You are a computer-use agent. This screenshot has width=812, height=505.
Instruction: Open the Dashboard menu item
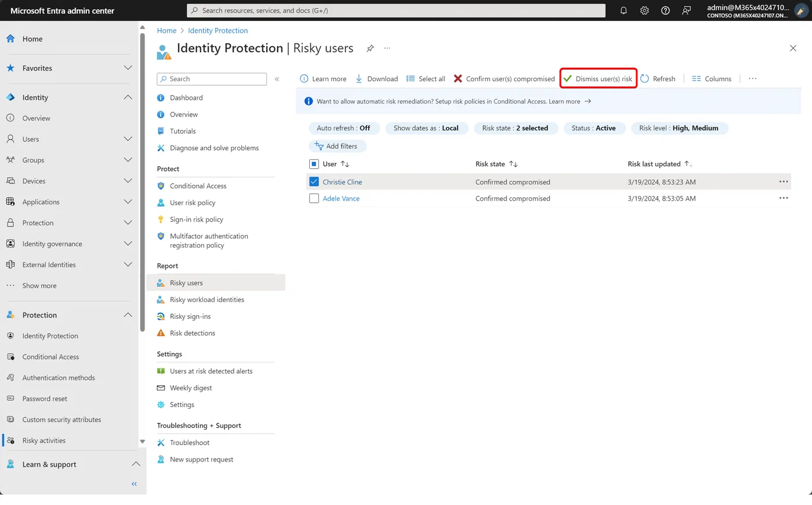[186, 98]
